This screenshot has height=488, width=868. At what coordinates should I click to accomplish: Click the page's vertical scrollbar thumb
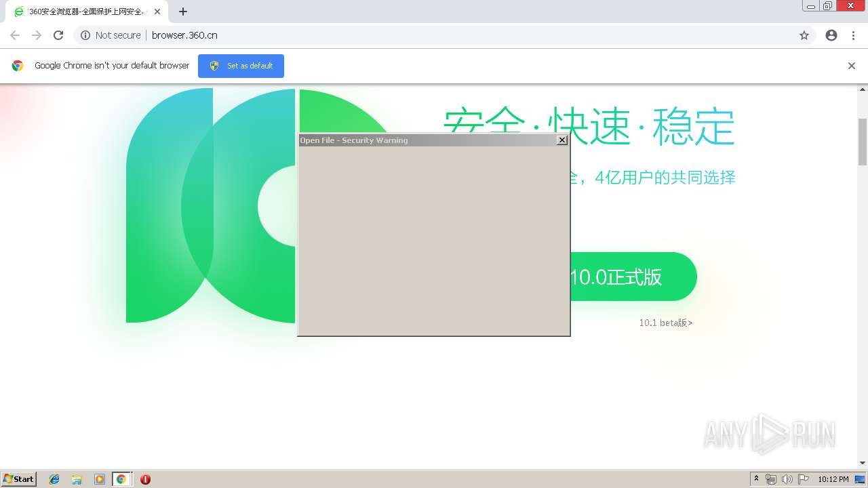pyautogui.click(x=863, y=142)
